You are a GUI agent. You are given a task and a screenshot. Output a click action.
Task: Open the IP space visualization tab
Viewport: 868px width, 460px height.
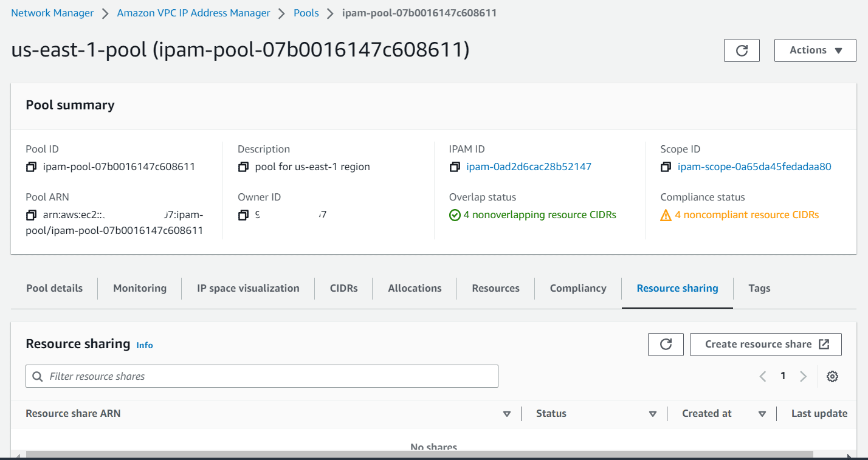248,289
